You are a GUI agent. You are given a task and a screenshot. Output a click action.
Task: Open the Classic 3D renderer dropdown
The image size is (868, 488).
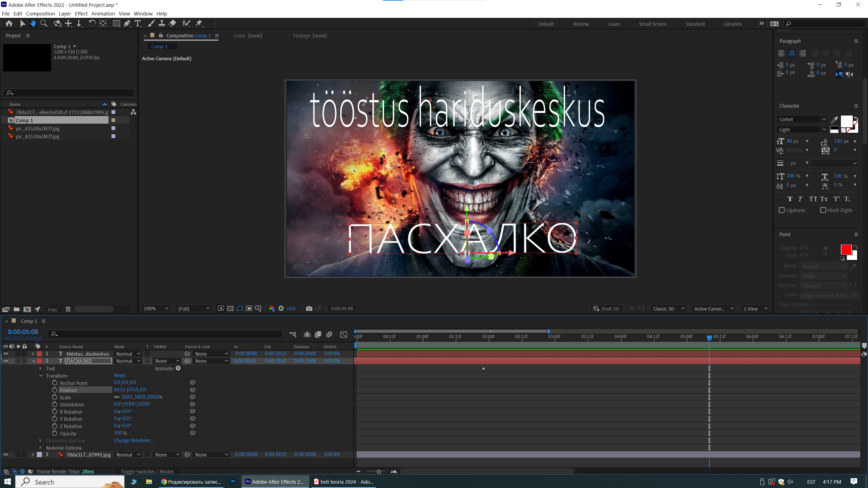coord(669,309)
